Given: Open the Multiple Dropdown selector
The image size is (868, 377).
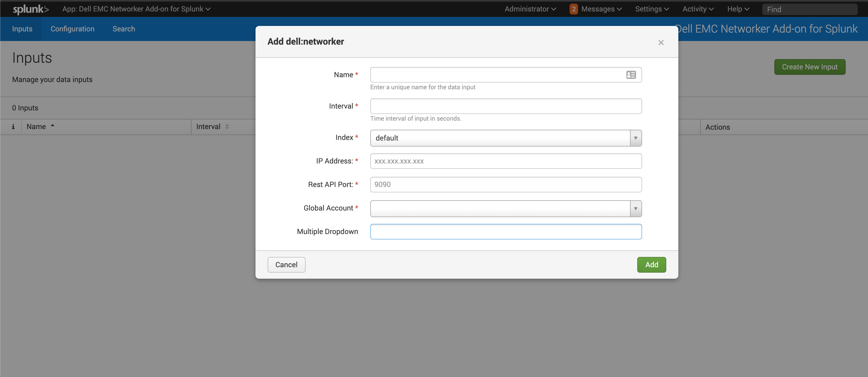Looking at the screenshot, I should point(506,232).
